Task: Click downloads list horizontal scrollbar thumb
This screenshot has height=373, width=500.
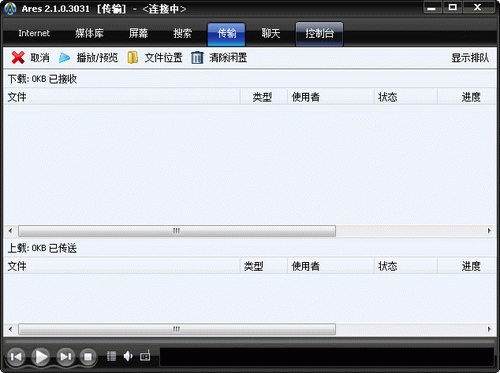Action: [x=177, y=231]
